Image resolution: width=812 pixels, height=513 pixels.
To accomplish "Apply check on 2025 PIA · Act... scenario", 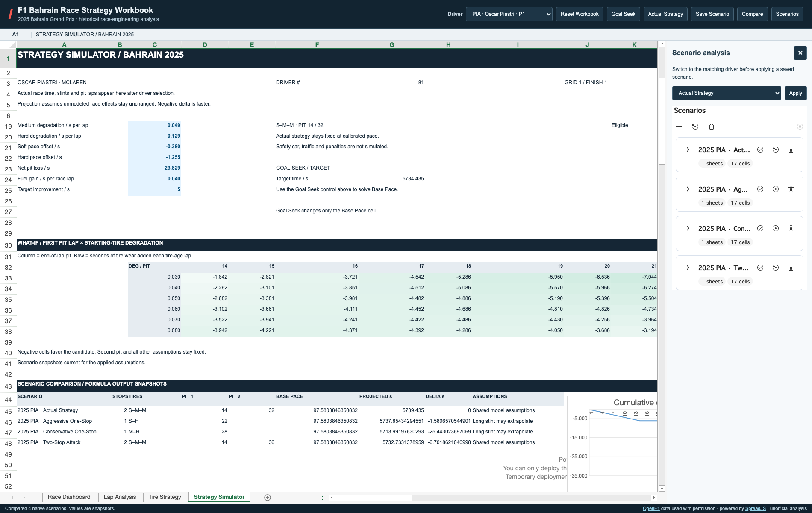I will [x=760, y=150].
